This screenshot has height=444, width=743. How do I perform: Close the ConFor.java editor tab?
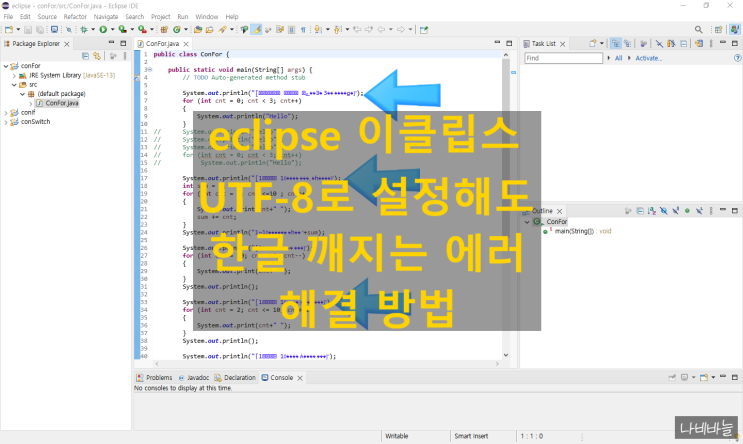tap(186, 44)
